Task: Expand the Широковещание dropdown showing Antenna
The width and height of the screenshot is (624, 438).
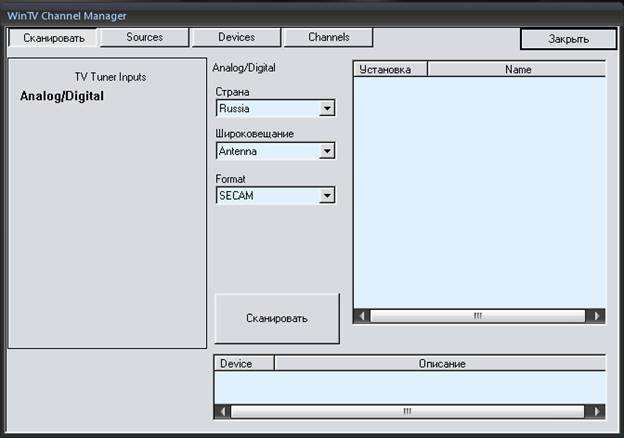Action: [275, 151]
